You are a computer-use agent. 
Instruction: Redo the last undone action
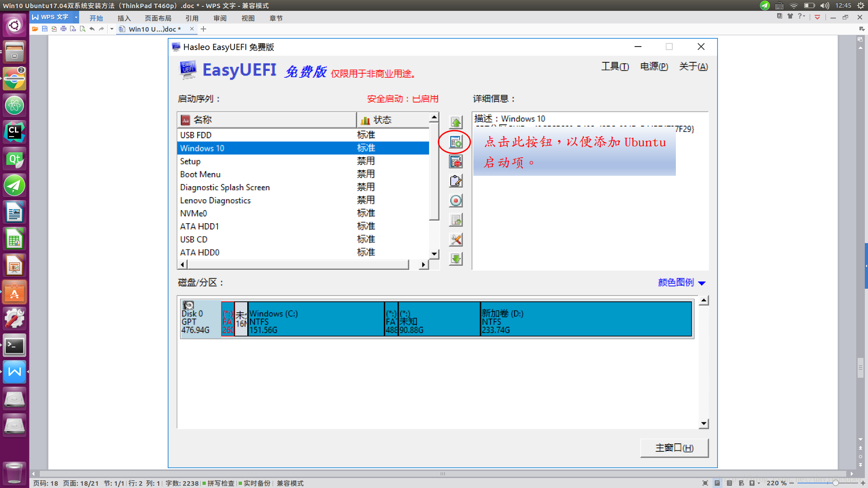click(101, 29)
